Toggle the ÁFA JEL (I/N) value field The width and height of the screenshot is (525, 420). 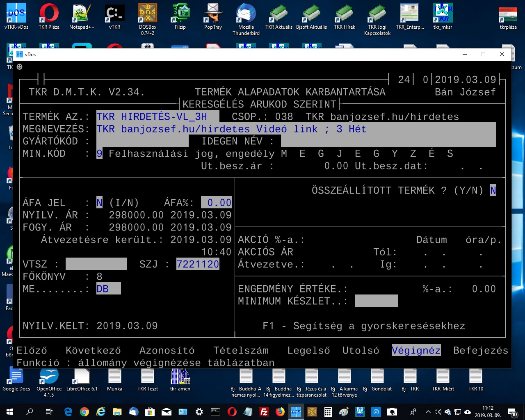pos(99,203)
